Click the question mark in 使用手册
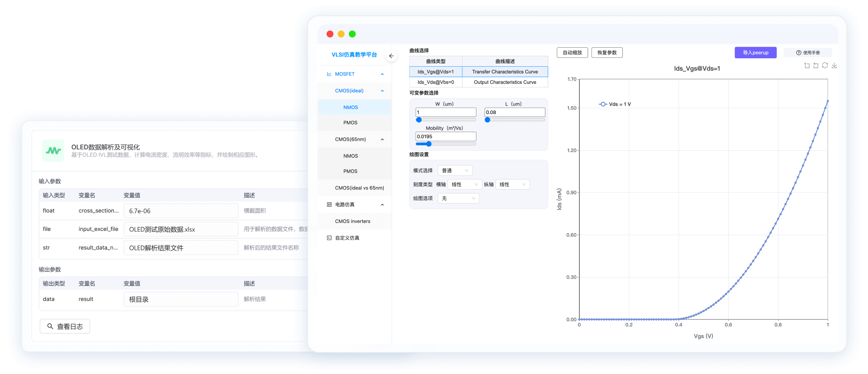The height and width of the screenshot is (374, 868). point(798,53)
